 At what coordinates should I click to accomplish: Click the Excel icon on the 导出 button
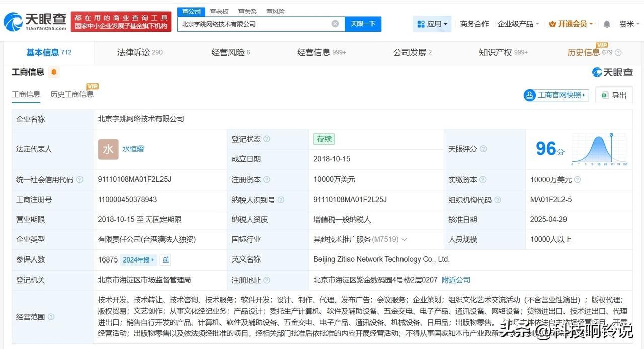click(x=604, y=95)
